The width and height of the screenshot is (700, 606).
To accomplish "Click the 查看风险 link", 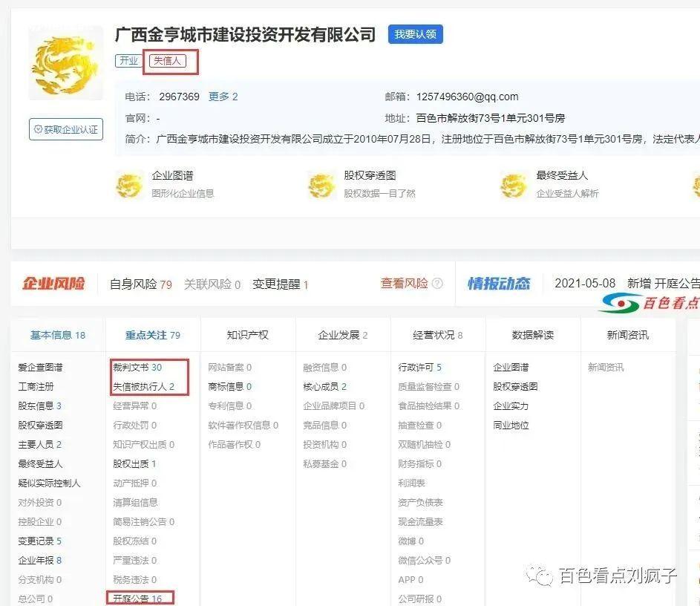I will [404, 284].
